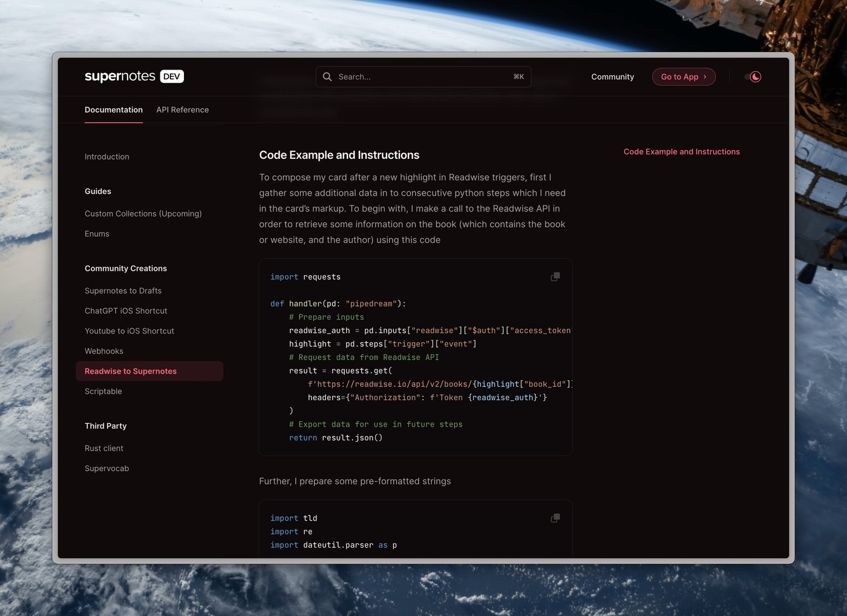Open the Readwise to Supernotes guide
Screen dimensions: 847x616
pos(131,371)
